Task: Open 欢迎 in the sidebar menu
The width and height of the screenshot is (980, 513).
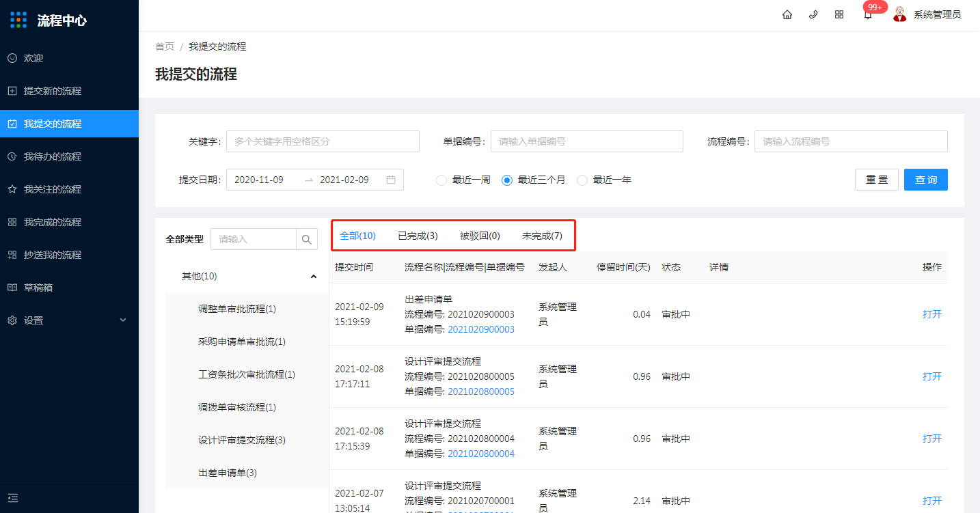Action: (x=69, y=58)
